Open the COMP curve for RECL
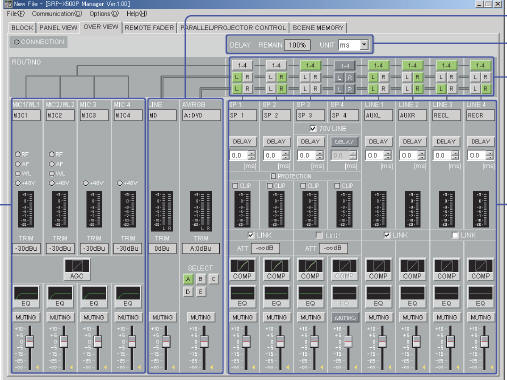Screen dimensions: 507x380 (x=446, y=269)
